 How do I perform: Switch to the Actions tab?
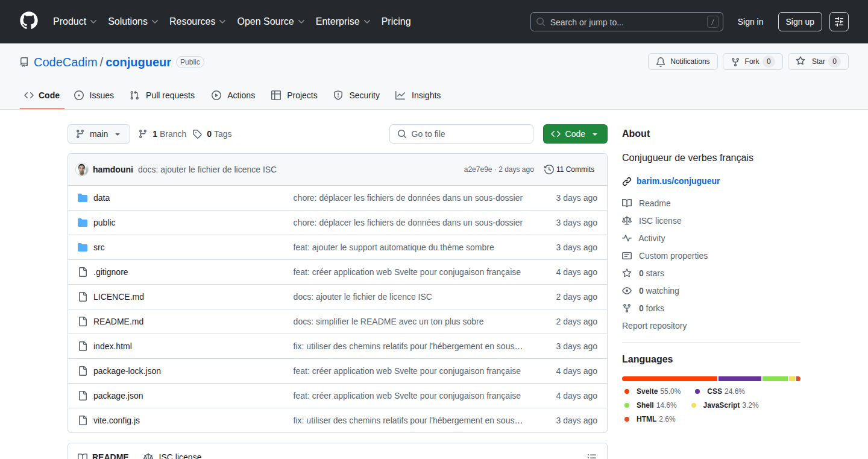233,95
